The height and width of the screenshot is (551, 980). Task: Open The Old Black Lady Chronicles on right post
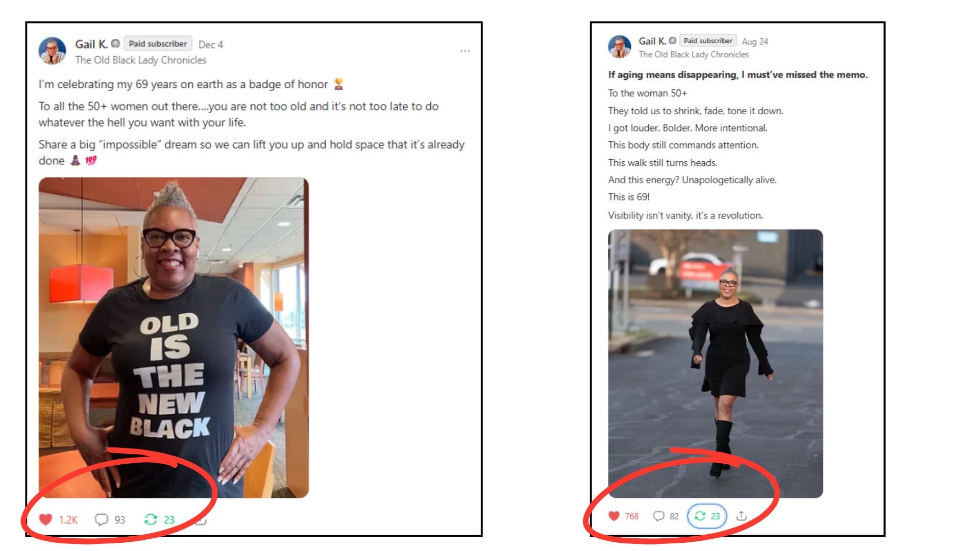pos(694,54)
